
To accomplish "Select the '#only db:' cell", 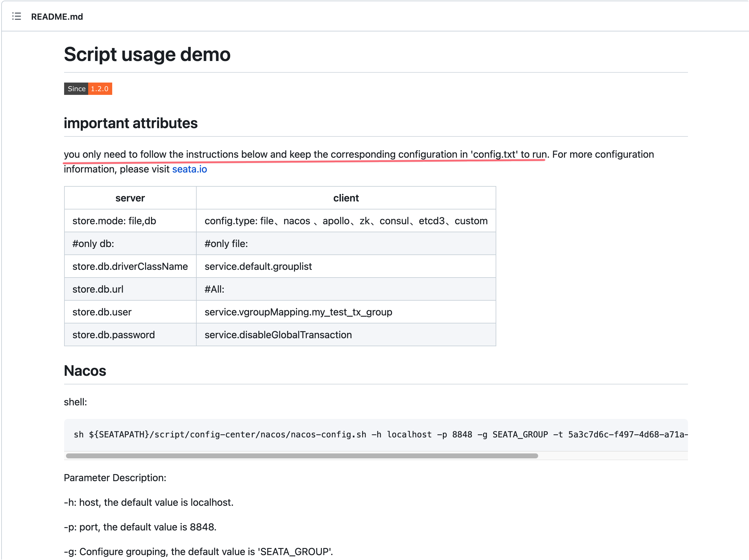I will click(130, 244).
